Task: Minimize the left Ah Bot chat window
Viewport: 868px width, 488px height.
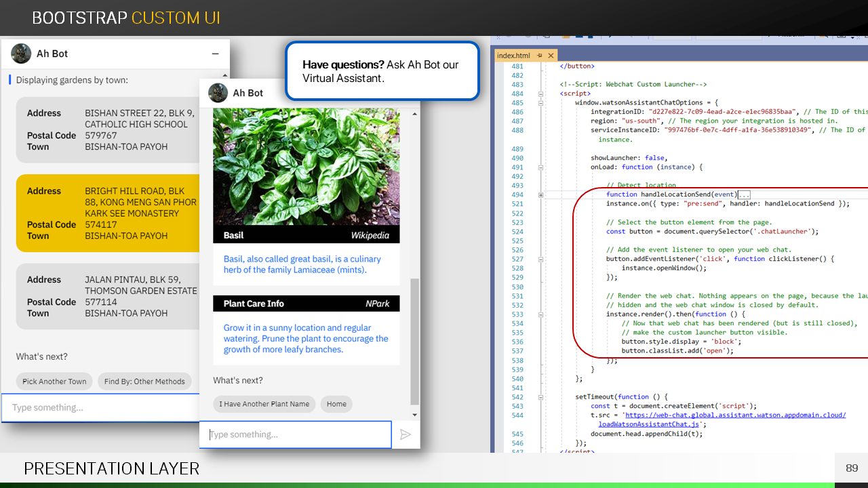Action: (x=215, y=54)
